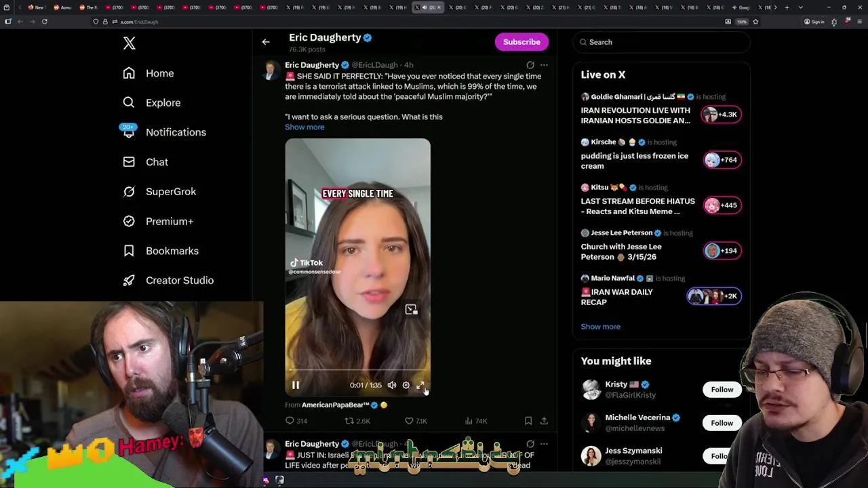Reply to the first post
868x488 pixels.
point(296,421)
